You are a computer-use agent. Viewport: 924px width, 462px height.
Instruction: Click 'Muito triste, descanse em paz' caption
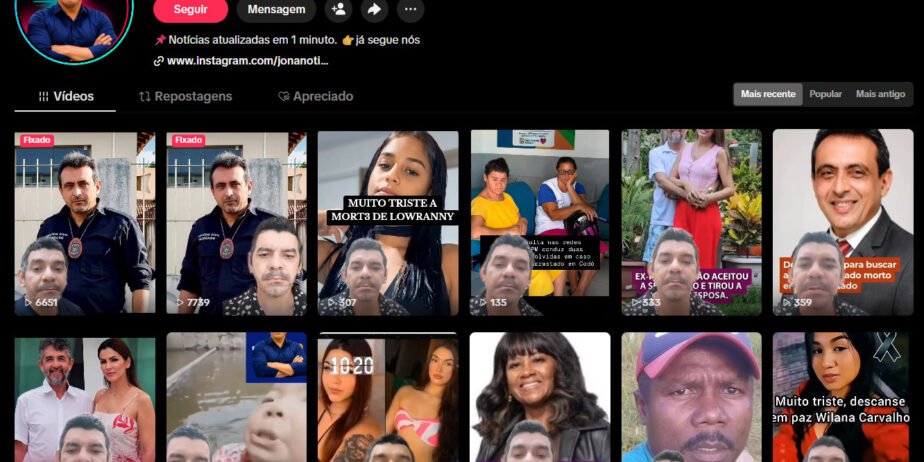(x=840, y=410)
